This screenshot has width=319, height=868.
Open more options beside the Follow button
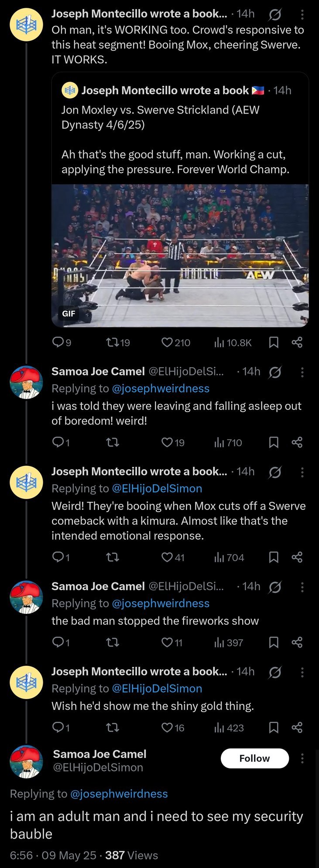pos(302,758)
